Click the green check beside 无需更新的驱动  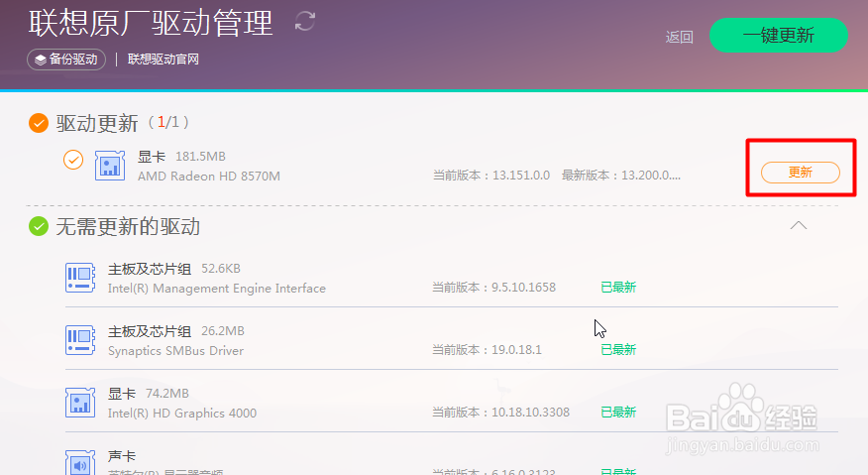(39, 226)
